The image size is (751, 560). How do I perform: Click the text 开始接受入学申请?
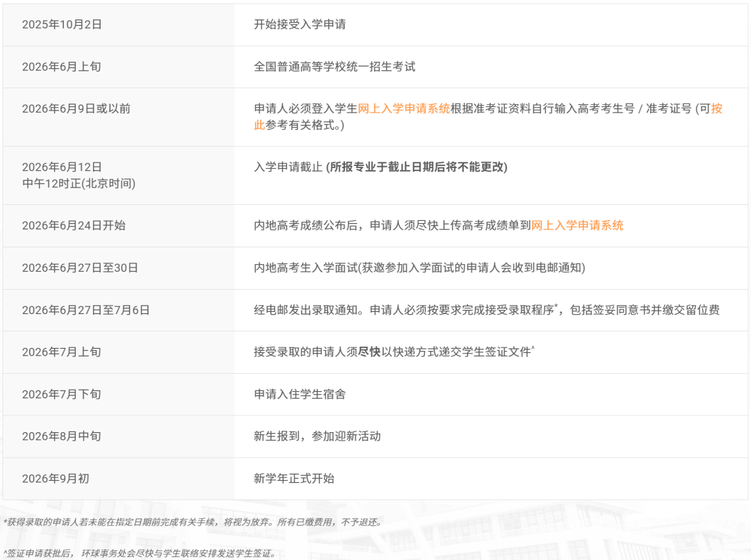tap(300, 24)
